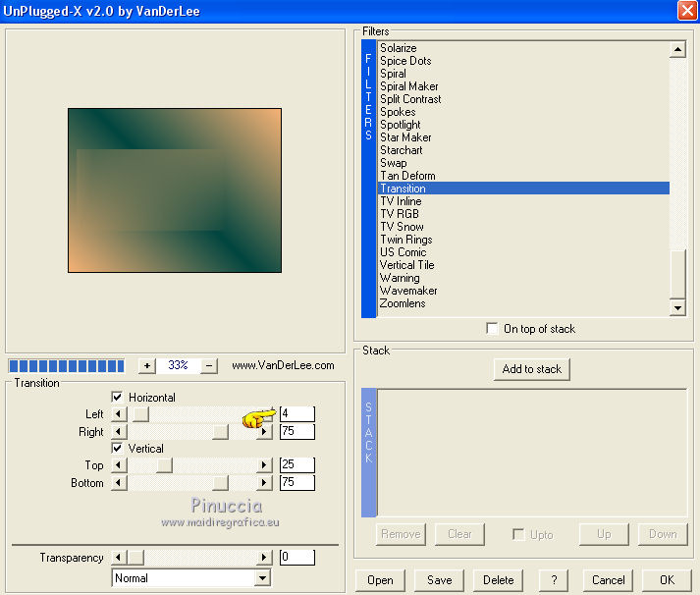Screen dimensions: 700x595
Task: Open help with the ? button
Action: (554, 580)
